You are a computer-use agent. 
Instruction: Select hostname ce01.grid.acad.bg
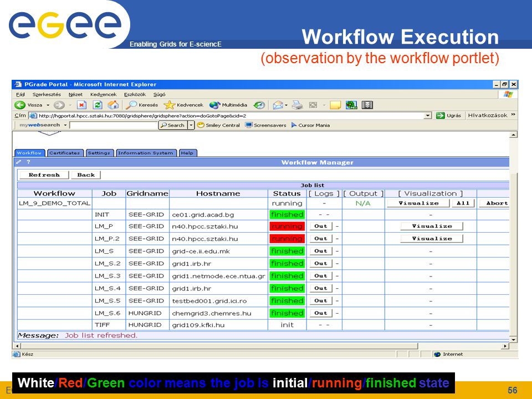203,215
